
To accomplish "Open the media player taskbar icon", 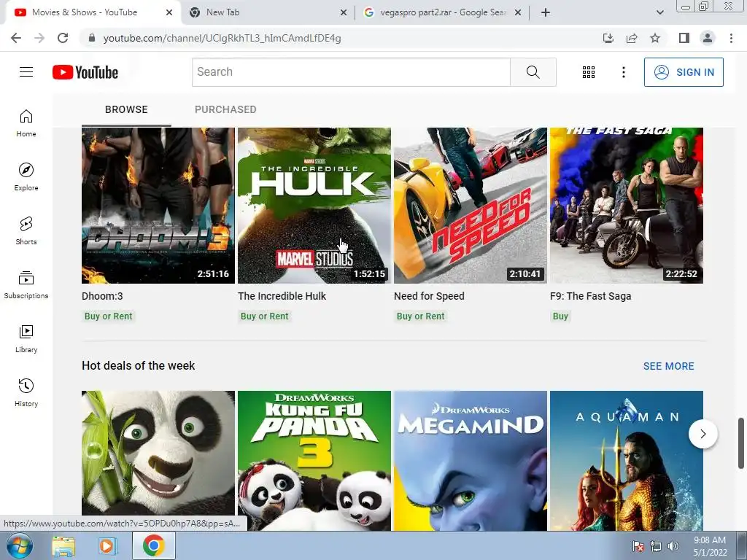I will (108, 546).
